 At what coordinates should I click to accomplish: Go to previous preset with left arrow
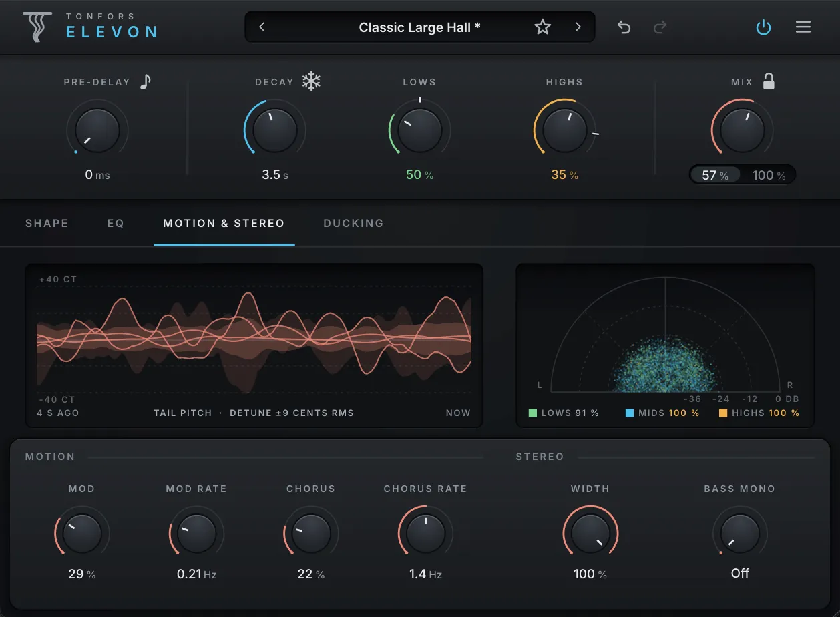(x=262, y=27)
